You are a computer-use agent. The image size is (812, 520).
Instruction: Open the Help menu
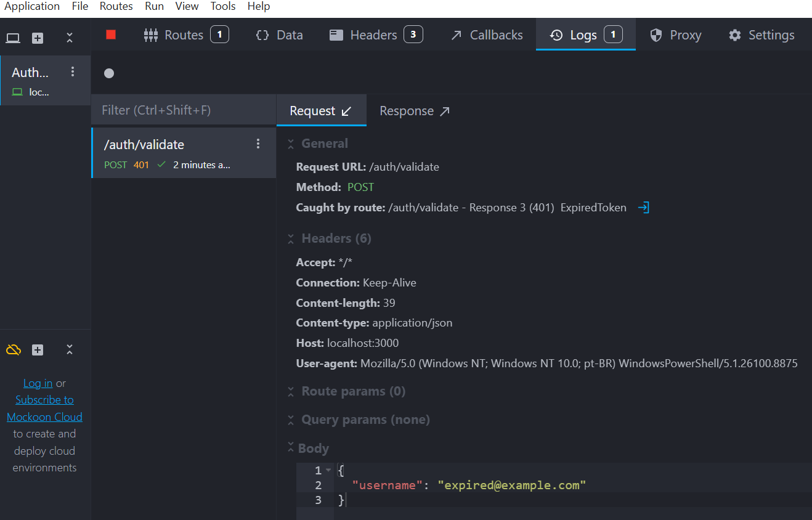(259, 6)
